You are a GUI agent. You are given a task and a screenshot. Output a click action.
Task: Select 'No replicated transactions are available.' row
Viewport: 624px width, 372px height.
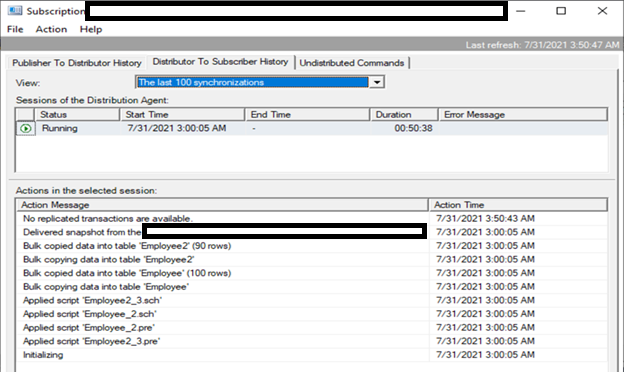(x=312, y=218)
